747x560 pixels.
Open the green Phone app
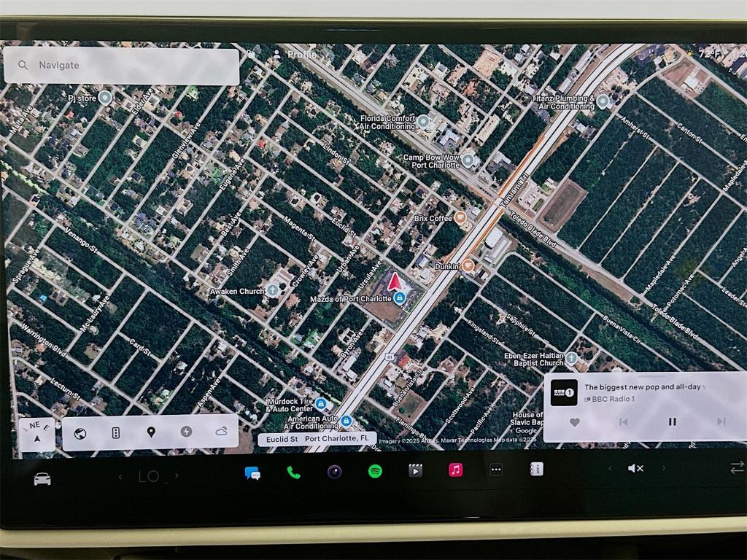pos(293,472)
